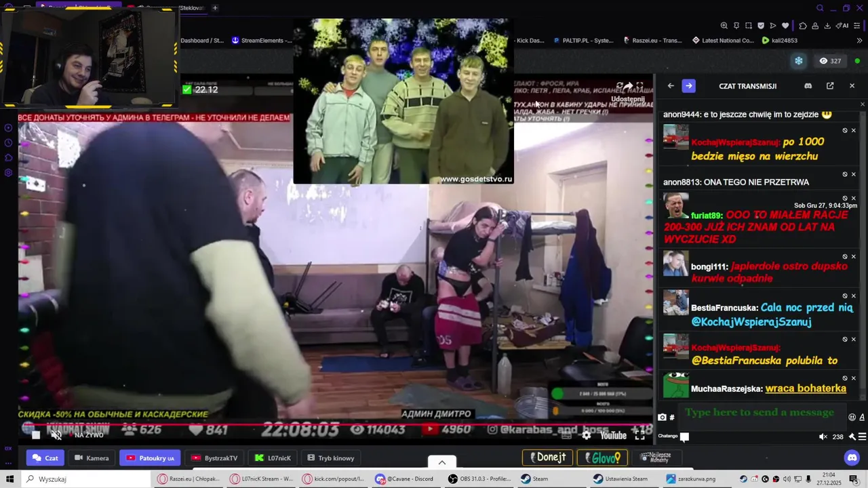Activate the snapshot capture icon
The width and height of the screenshot is (868, 488).
coord(749,26)
